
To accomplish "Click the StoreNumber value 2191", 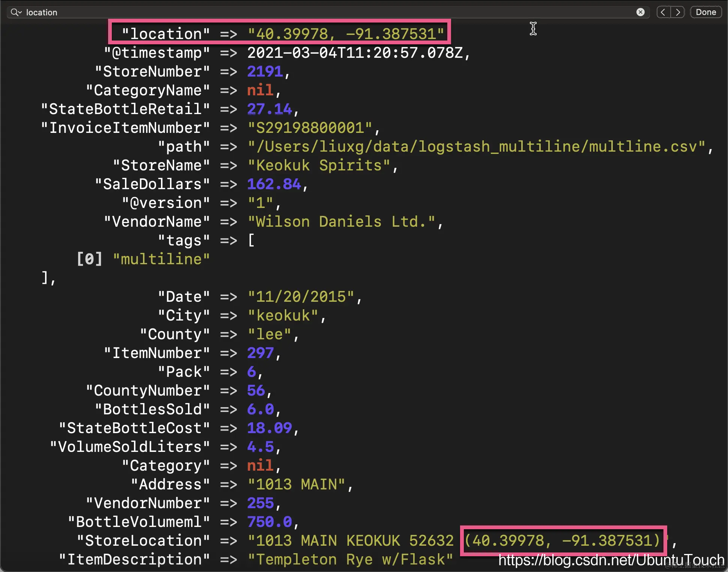I will (265, 72).
